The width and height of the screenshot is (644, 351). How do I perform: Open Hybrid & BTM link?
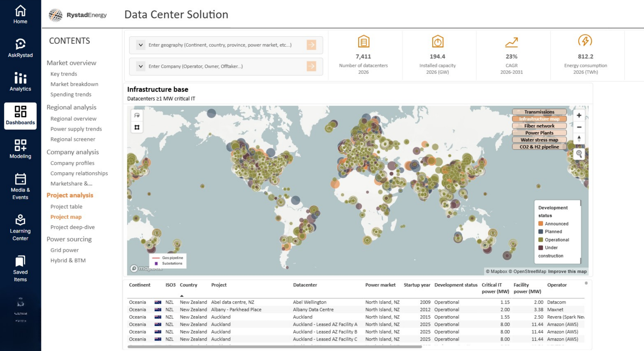pos(68,260)
